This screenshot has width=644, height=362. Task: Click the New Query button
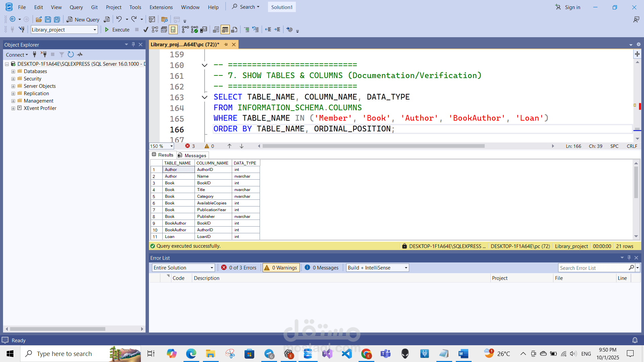coord(83,19)
